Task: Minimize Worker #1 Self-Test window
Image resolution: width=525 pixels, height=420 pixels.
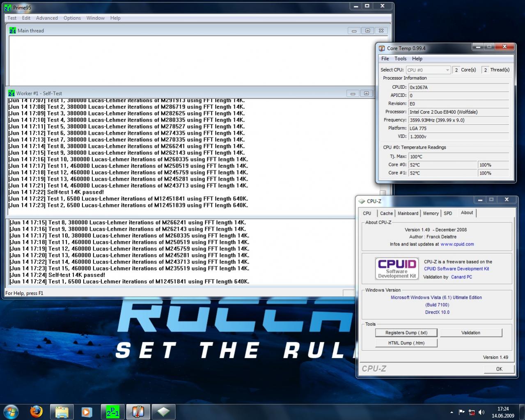Action: (x=353, y=94)
